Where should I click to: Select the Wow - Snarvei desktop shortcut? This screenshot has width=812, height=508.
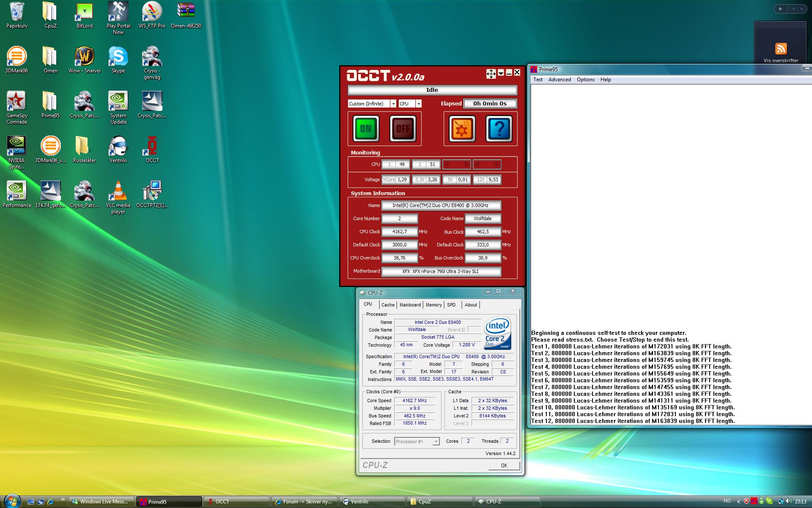point(85,60)
